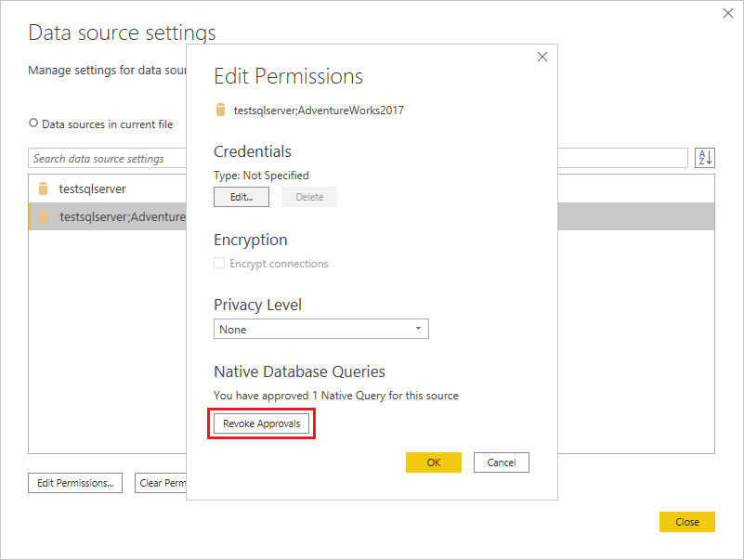Click the credentials Edit... button
The width and height of the screenshot is (744, 560).
pos(241,197)
